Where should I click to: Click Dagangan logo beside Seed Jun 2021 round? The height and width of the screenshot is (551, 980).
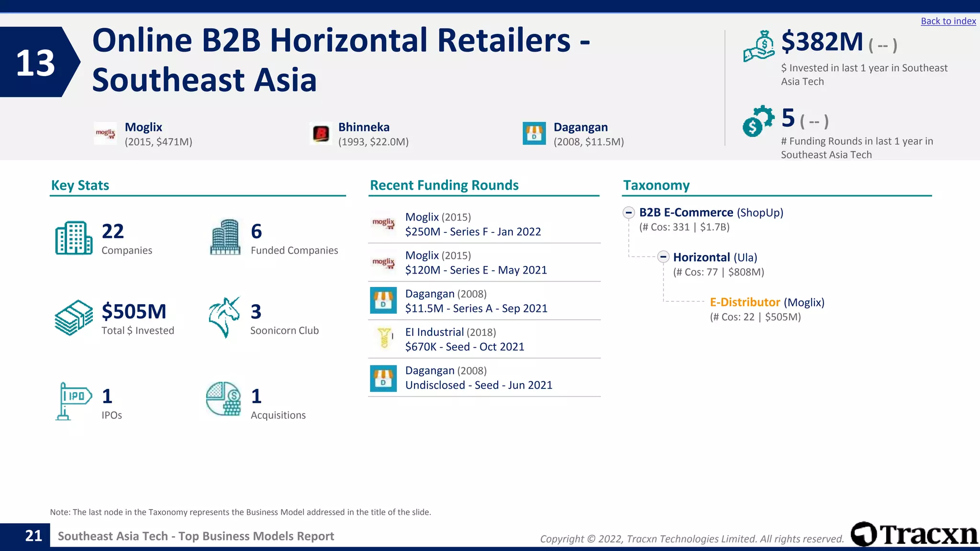click(x=383, y=378)
